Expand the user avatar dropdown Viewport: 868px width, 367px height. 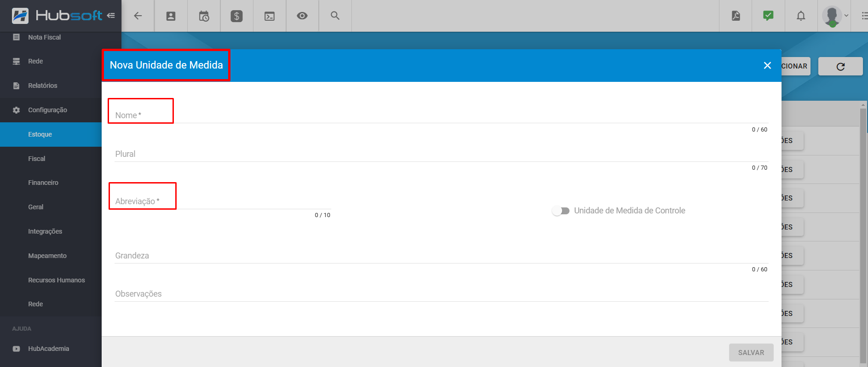pos(835,16)
